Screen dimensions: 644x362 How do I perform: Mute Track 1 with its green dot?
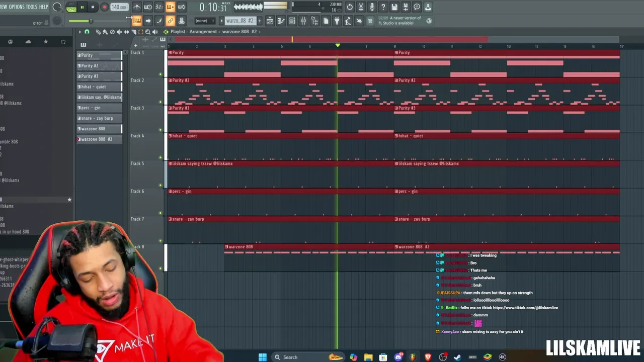[x=160, y=74]
